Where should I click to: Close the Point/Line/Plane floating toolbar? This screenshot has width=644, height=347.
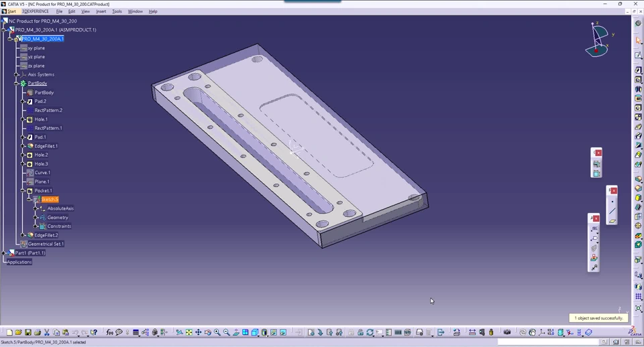(x=614, y=191)
